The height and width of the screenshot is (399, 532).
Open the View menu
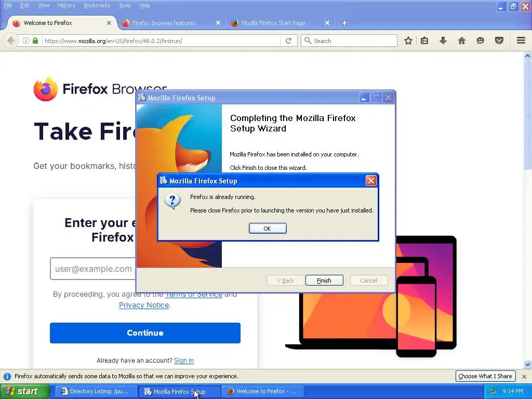(44, 5)
